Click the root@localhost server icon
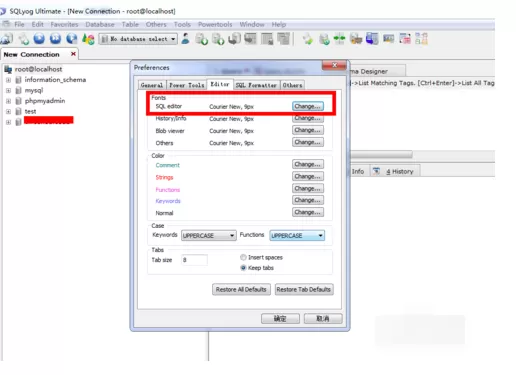 pyautogui.click(x=8, y=69)
